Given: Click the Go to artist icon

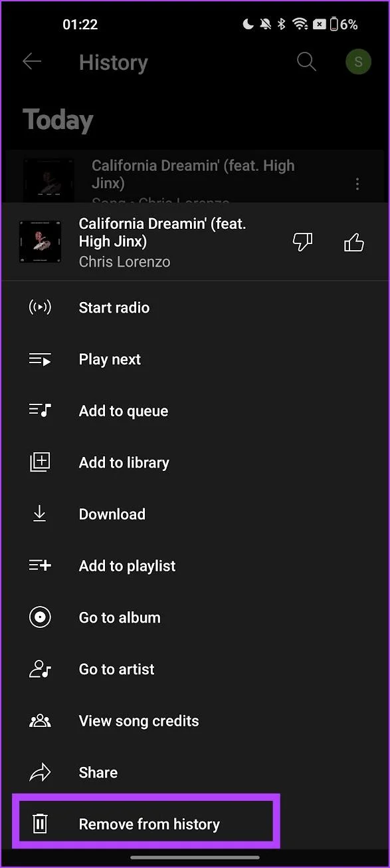Looking at the screenshot, I should point(40,669).
